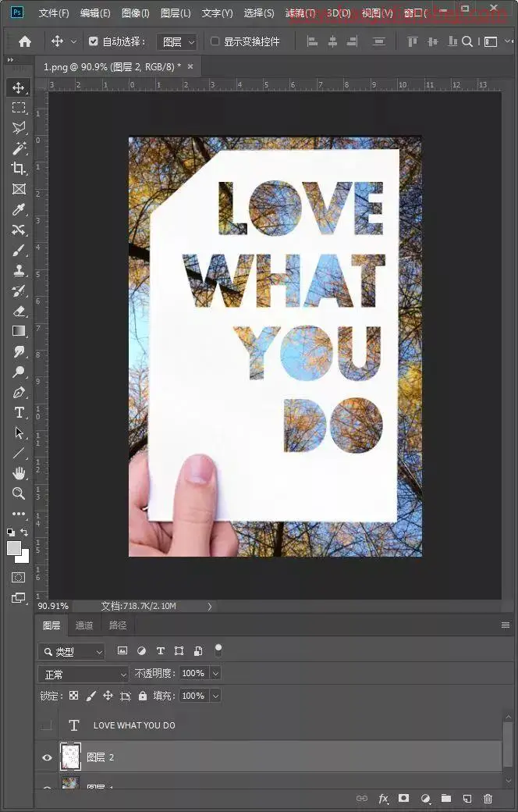Select the Magic Wand tool

[19, 148]
